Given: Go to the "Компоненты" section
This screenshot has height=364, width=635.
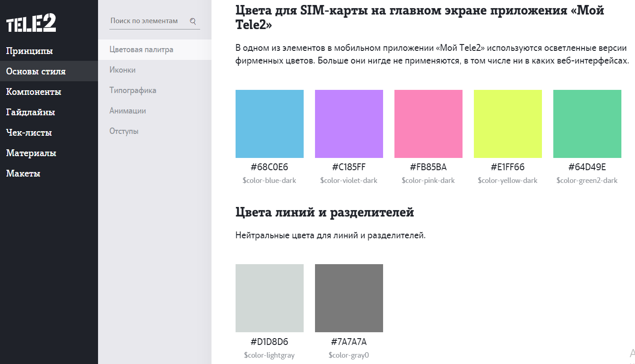Looking at the screenshot, I should tap(34, 92).
